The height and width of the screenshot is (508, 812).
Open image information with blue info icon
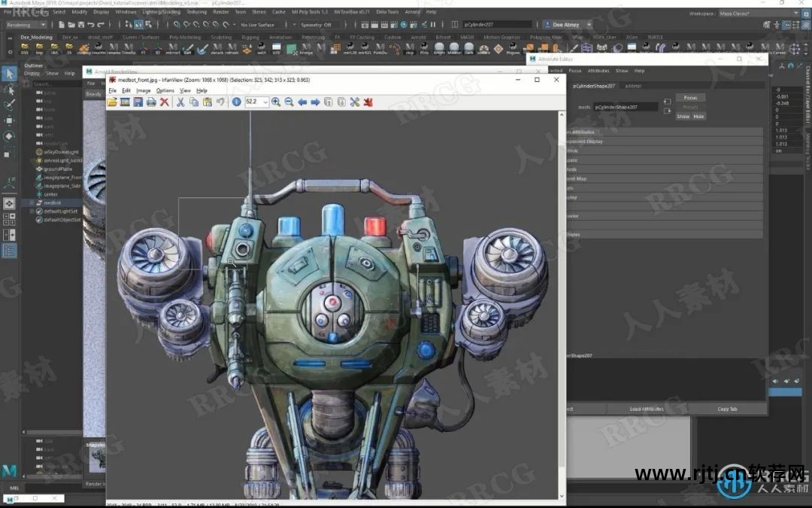[236, 102]
